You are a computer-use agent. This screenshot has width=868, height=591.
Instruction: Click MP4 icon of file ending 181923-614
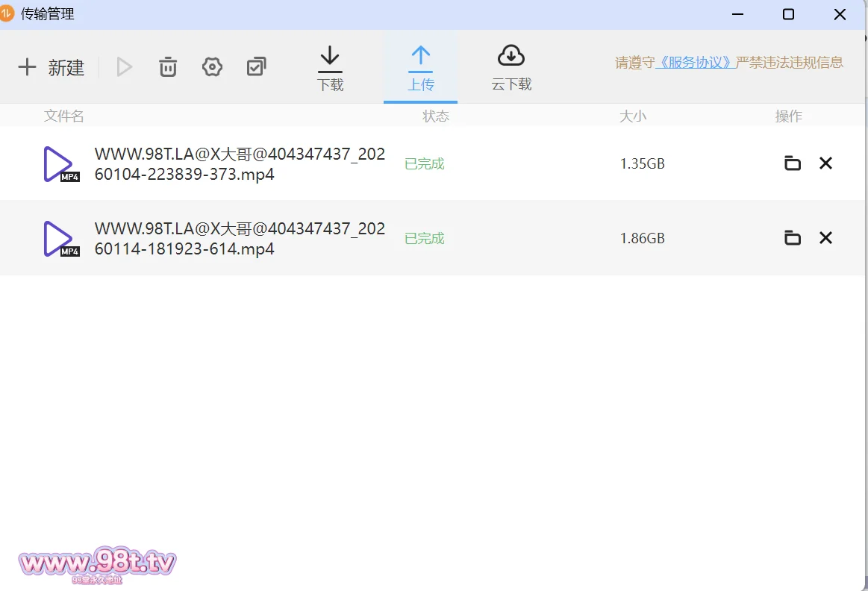coord(60,239)
